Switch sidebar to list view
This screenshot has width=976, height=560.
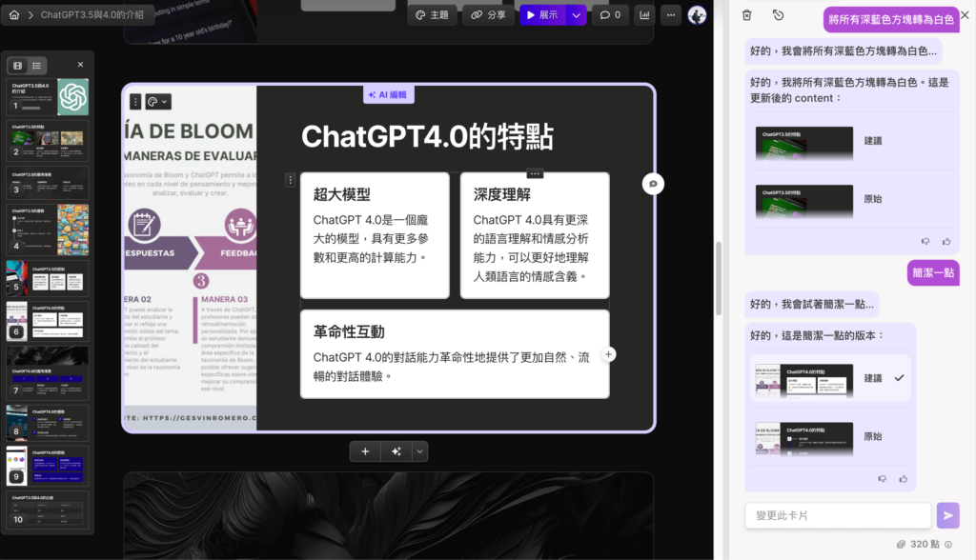35,65
